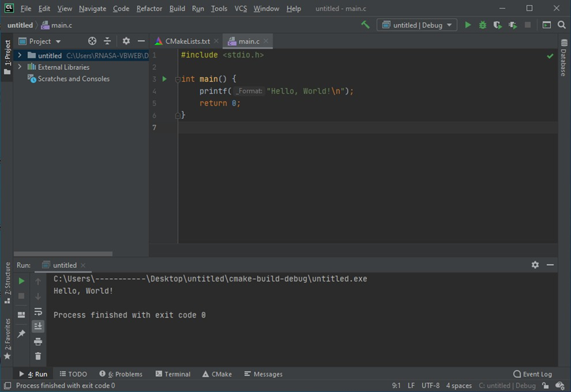Collapse all in Project panel
The image size is (571, 392).
point(107,41)
